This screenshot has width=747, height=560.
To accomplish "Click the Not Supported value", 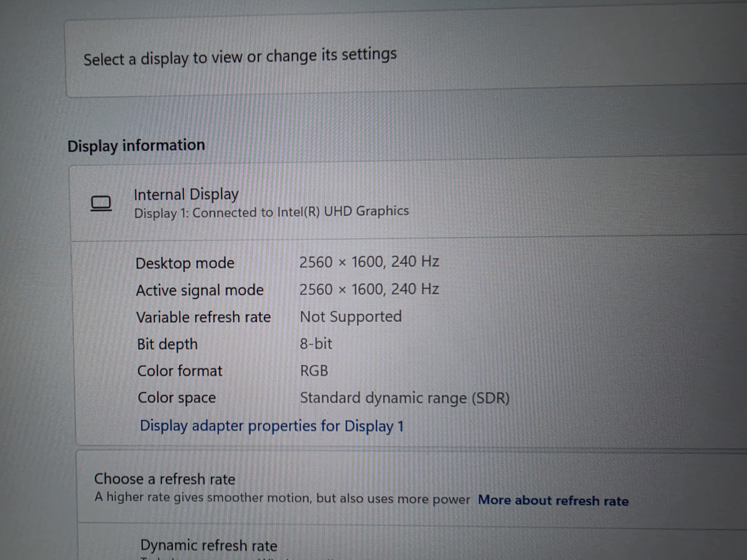I will (x=351, y=317).
